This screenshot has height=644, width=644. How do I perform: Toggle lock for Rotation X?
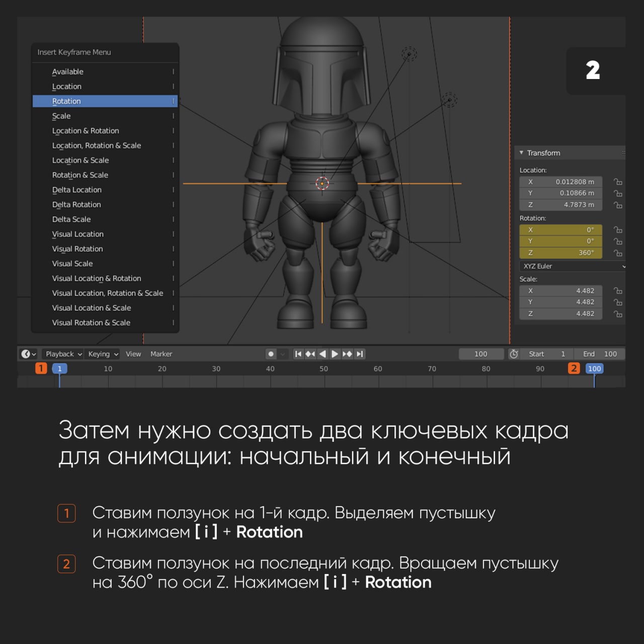click(x=618, y=230)
